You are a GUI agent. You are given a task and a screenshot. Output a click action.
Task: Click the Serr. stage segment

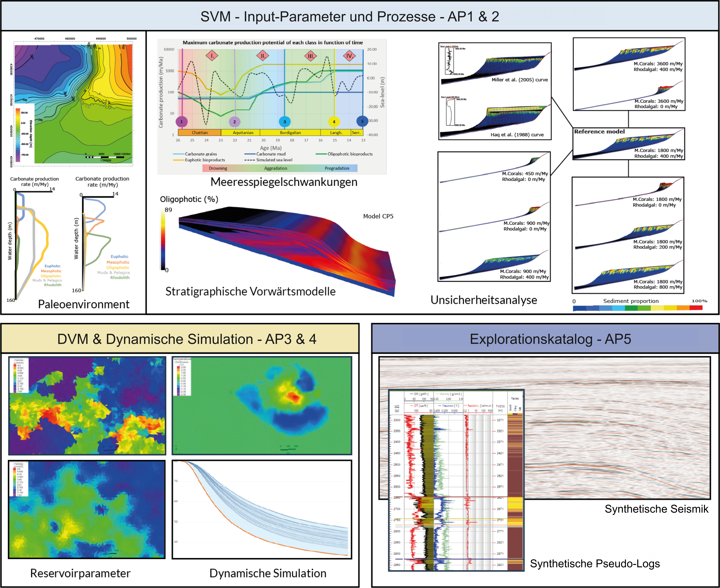point(357,132)
